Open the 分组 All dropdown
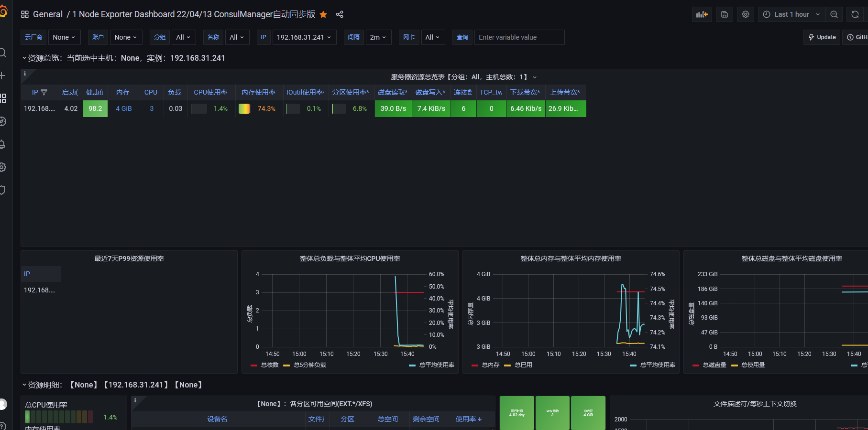Viewport: 868px width, 430px height. [184, 37]
